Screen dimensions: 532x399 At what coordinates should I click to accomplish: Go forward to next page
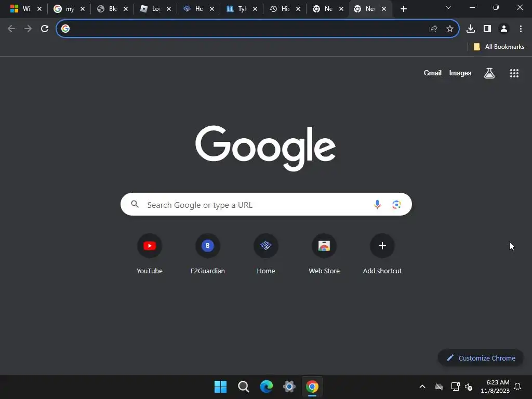point(28,29)
